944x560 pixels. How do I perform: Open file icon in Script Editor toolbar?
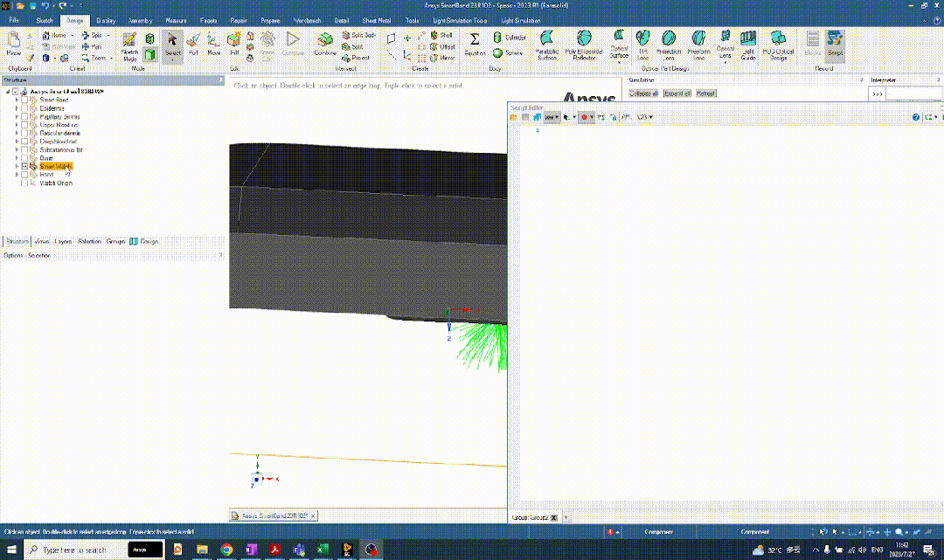[x=514, y=117]
